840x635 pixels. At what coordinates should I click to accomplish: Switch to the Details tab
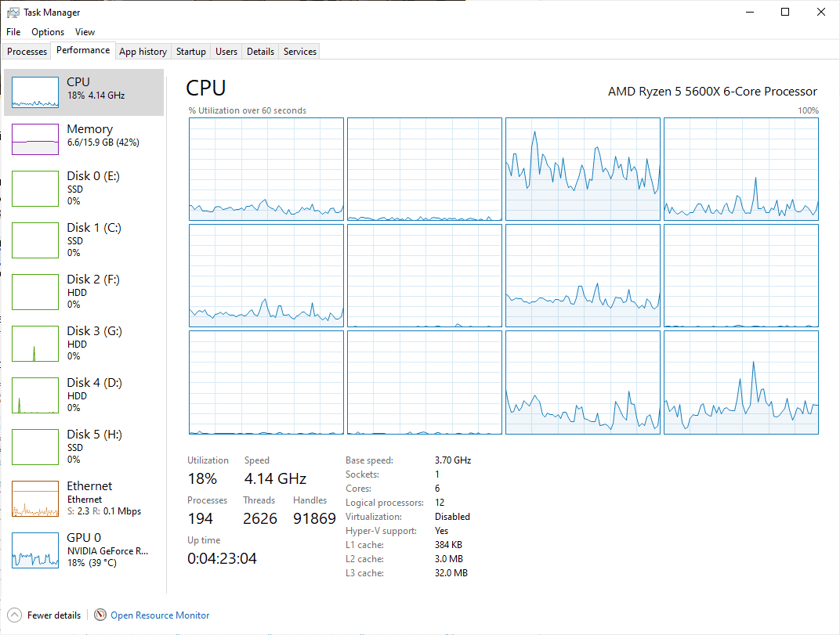click(260, 52)
